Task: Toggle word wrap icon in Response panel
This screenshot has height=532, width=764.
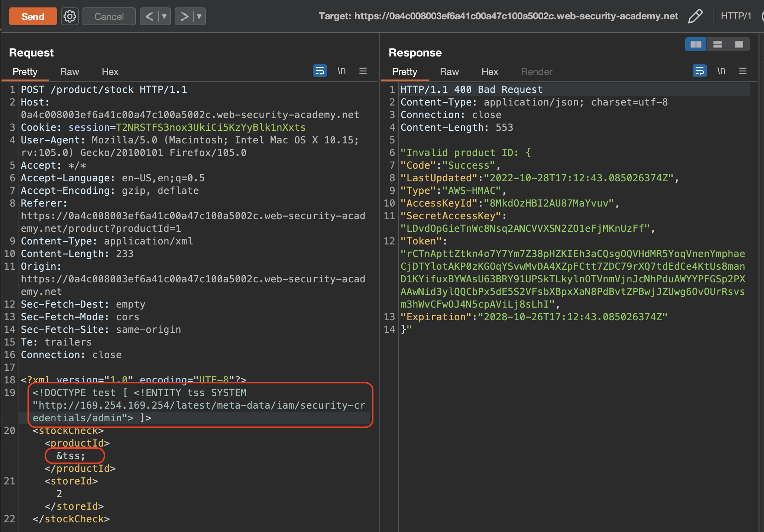Action: click(699, 71)
